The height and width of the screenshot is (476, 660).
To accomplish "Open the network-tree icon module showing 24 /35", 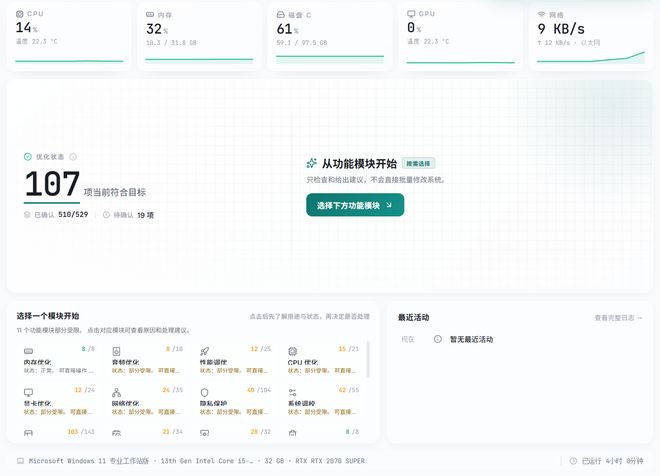I will coord(117,392).
